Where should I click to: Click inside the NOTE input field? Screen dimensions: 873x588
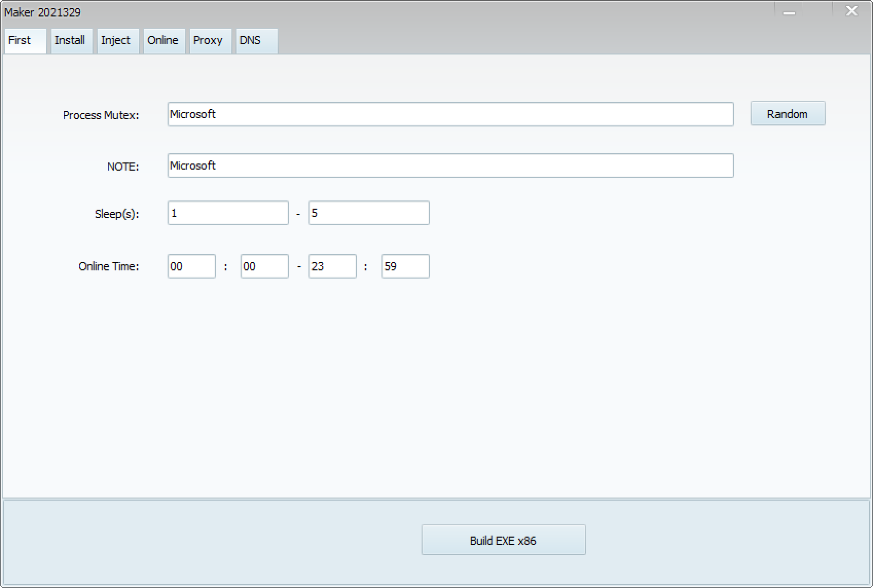pos(450,166)
